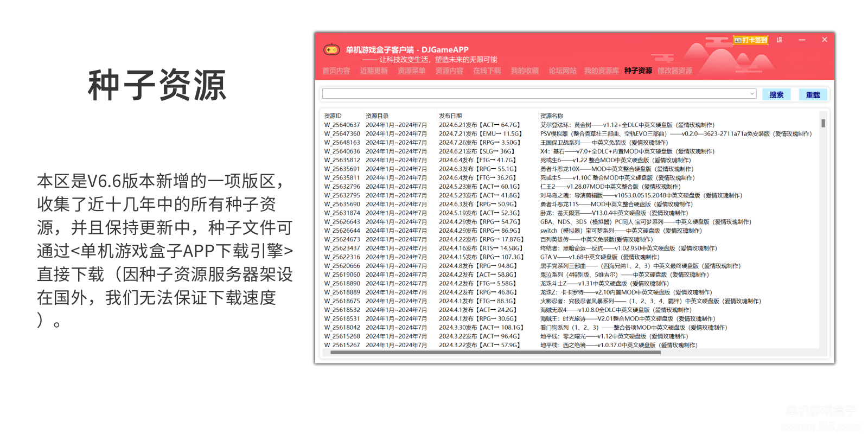Click the vertical scrollbar thumb of the list
Screen dimensions: 868x434
click(824, 123)
